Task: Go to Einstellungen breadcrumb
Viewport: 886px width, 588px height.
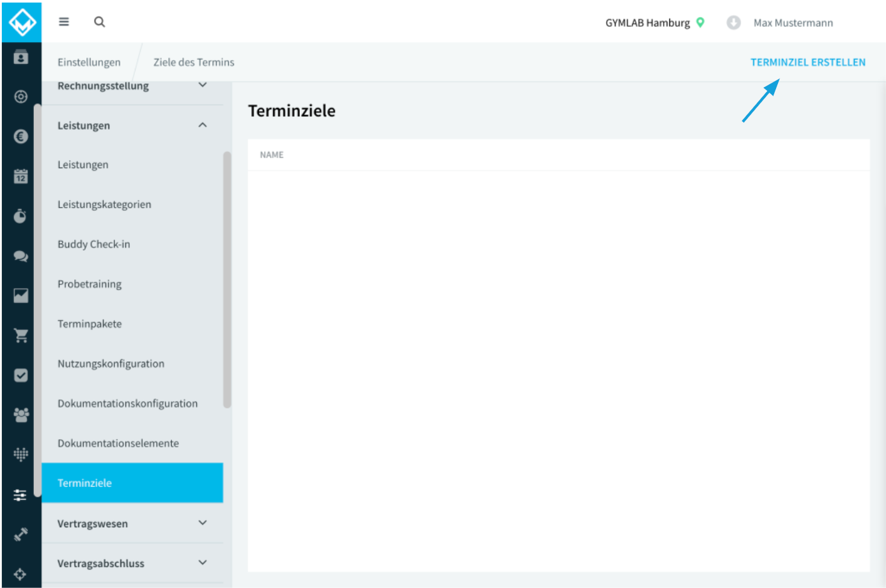Action: coord(89,62)
